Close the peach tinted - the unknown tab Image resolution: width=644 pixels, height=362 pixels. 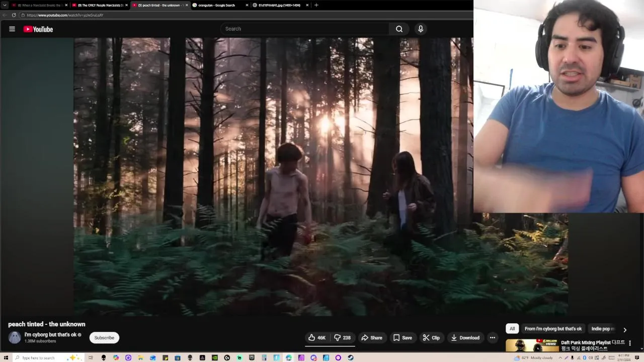click(x=187, y=5)
